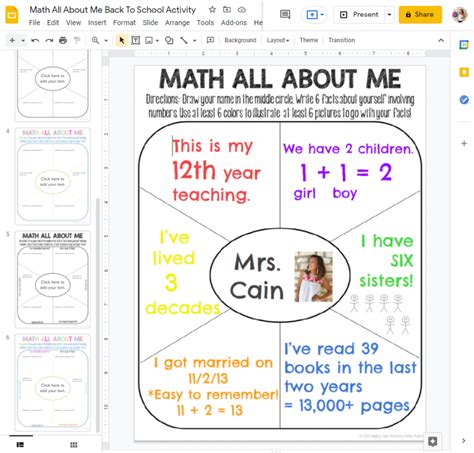
Task: Open the Format menu
Action: coord(124,23)
